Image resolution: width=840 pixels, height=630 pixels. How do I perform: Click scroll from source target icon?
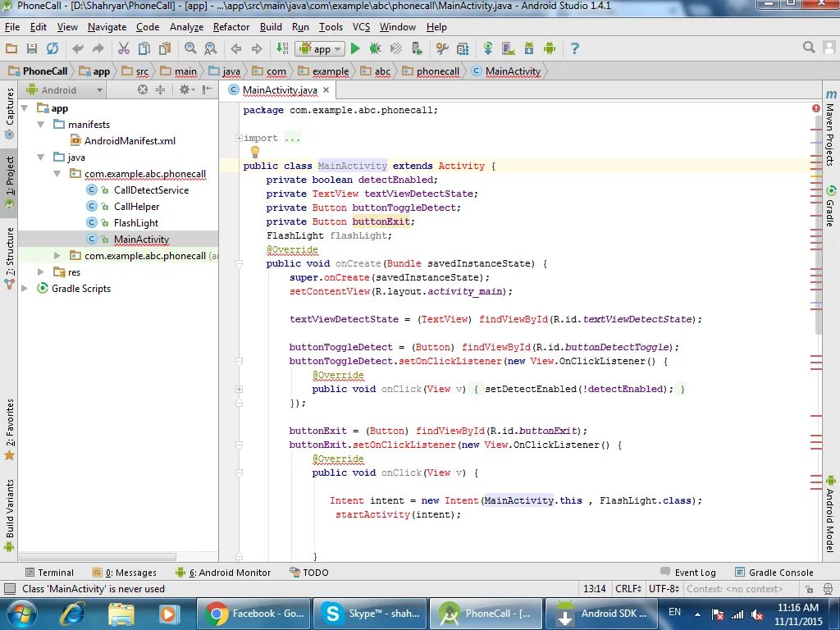click(x=143, y=90)
